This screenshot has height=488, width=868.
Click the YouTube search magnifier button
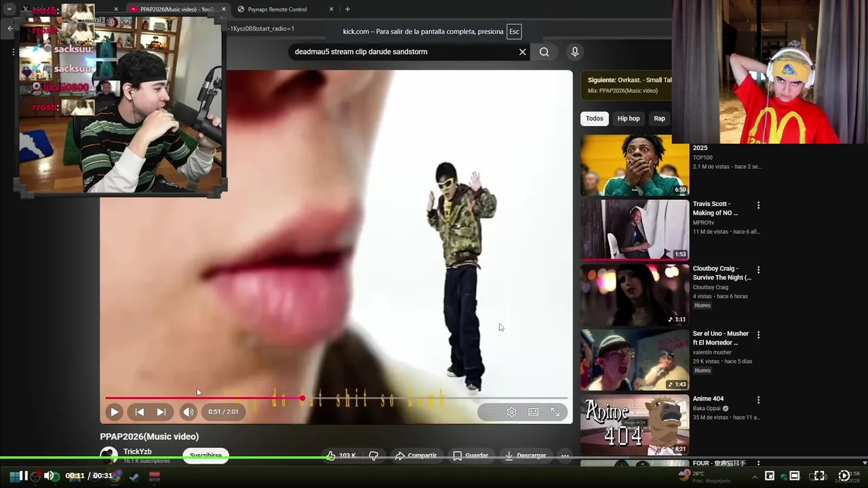pos(544,52)
